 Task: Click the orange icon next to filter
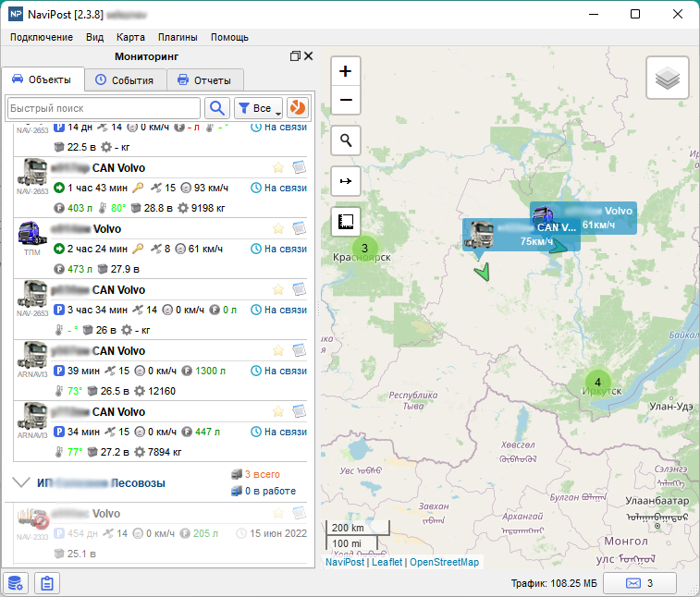point(298,108)
